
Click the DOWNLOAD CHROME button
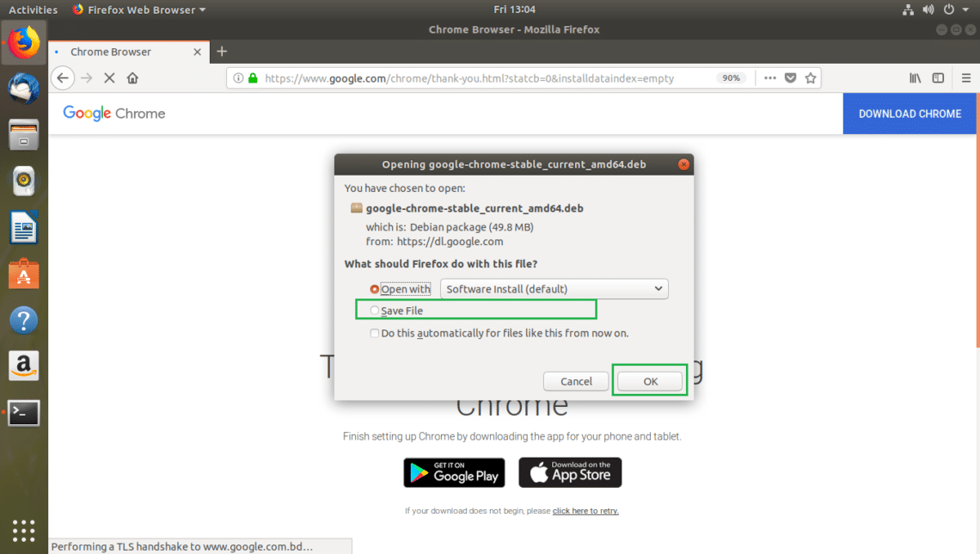click(x=910, y=114)
